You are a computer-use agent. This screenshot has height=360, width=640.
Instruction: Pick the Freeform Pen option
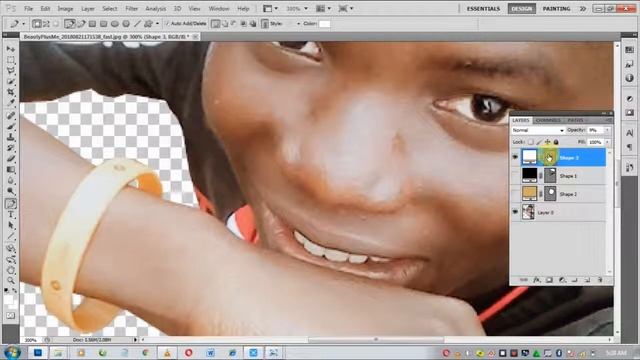[81, 24]
